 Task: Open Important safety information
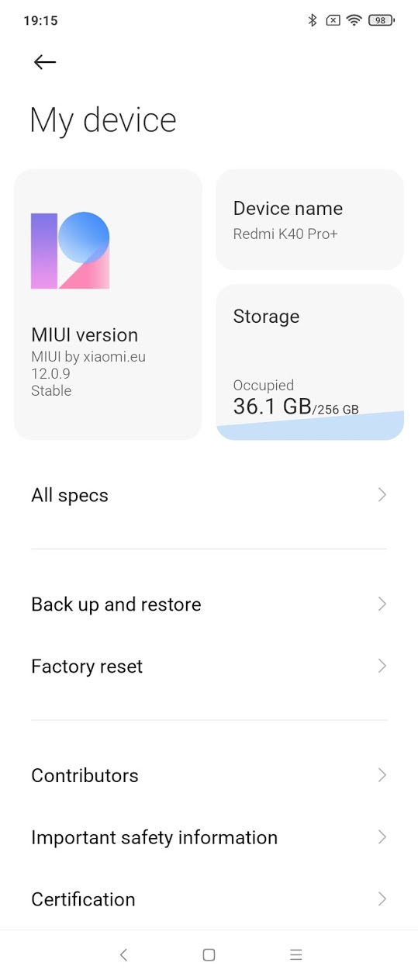pos(209,837)
